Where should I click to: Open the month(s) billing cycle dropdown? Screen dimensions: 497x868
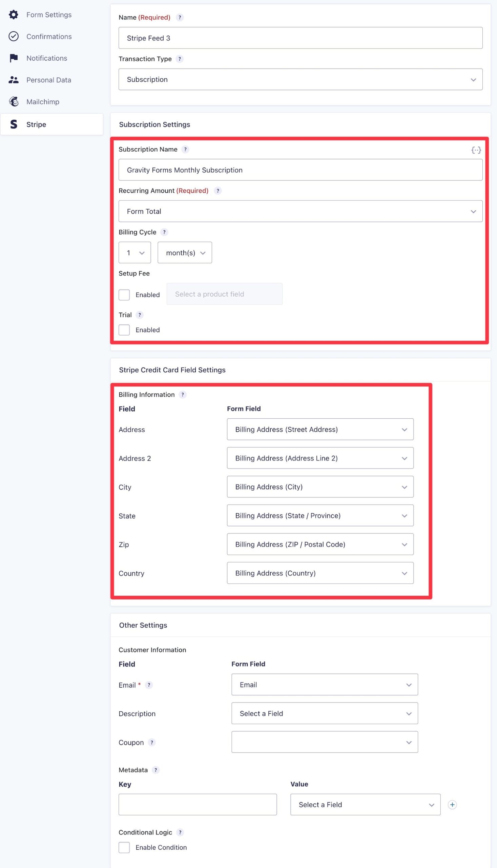coord(185,253)
